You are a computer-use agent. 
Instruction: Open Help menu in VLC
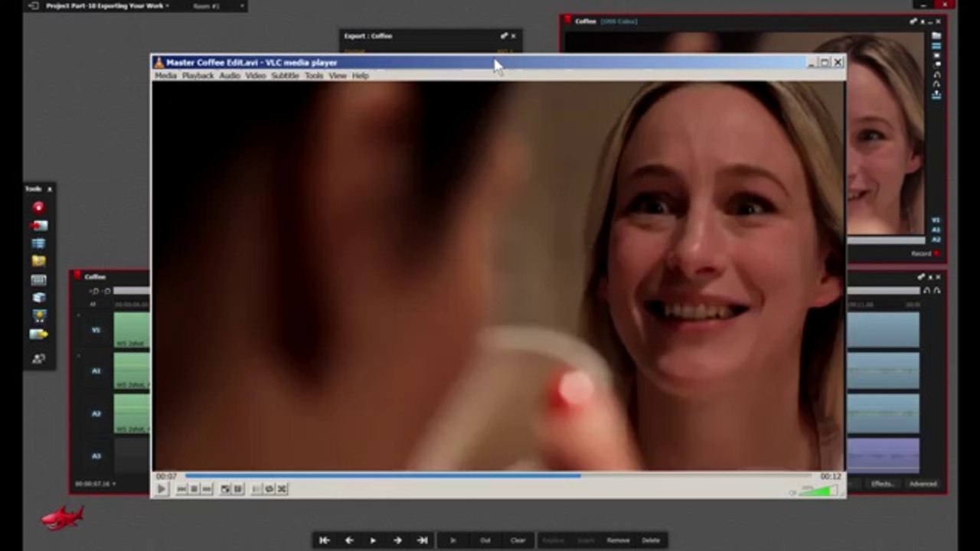pos(361,76)
